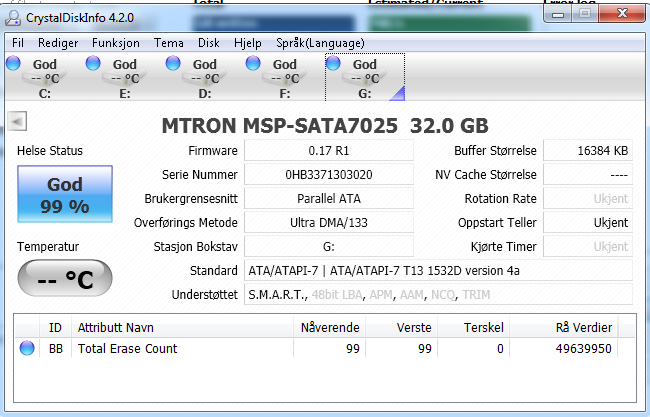The image size is (650, 417).
Task: Click the Rotation Rate Ukjent field
Action: pyautogui.click(x=588, y=199)
